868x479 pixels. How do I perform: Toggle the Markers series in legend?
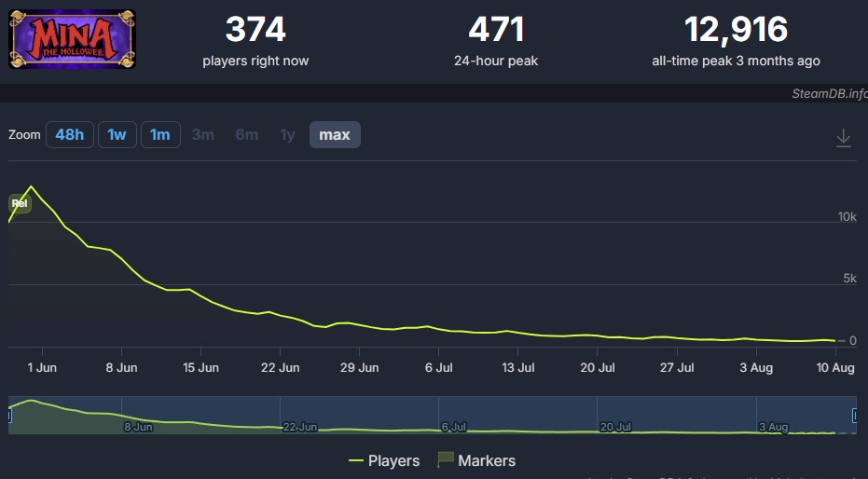pos(476,460)
